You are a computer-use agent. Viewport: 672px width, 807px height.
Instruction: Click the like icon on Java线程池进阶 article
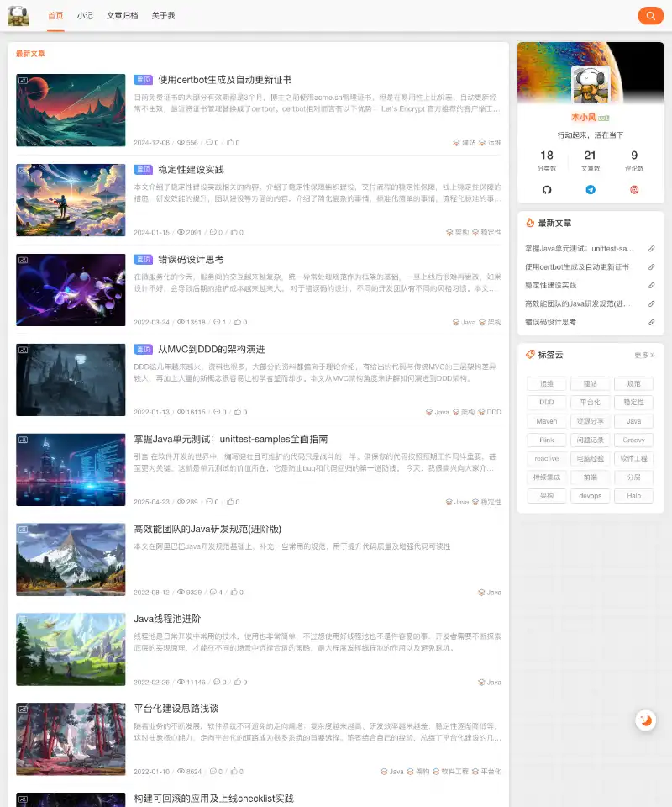[x=238, y=682]
